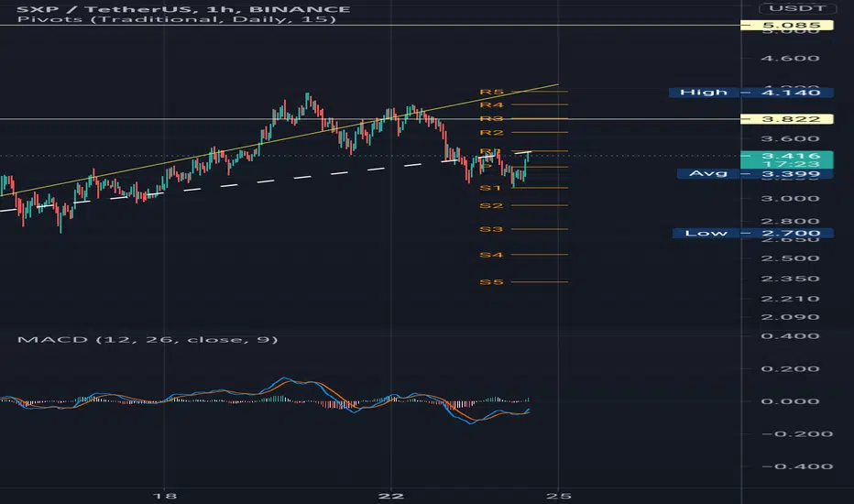Screen dimensions: 854x504
Task: Click the High 4.140 price label
Action: (x=750, y=92)
